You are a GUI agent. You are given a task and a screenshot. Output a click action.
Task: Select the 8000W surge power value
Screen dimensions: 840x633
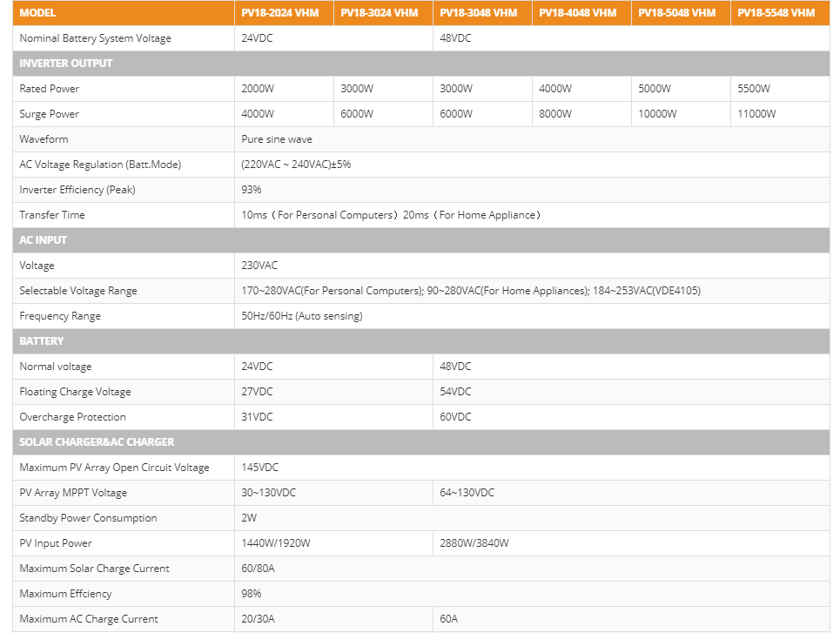tap(555, 114)
